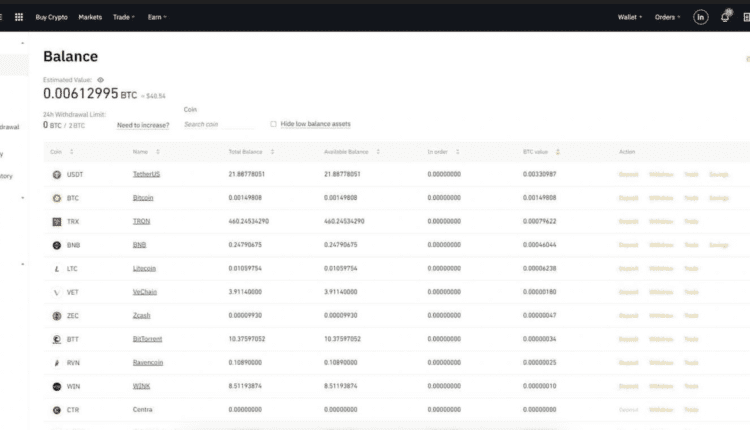This screenshot has height=430, width=750.
Task: Click the RVN coin icon
Action: (57, 363)
